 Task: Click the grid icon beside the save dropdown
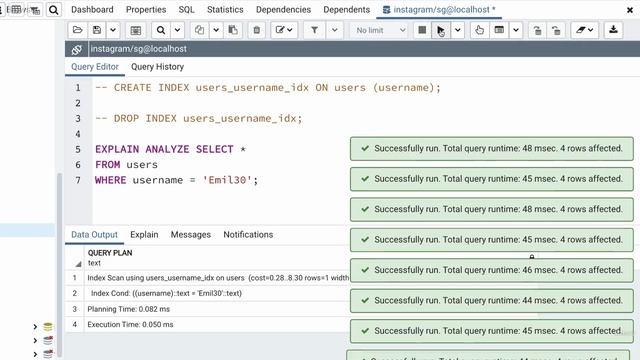pyautogui.click(x=136, y=30)
